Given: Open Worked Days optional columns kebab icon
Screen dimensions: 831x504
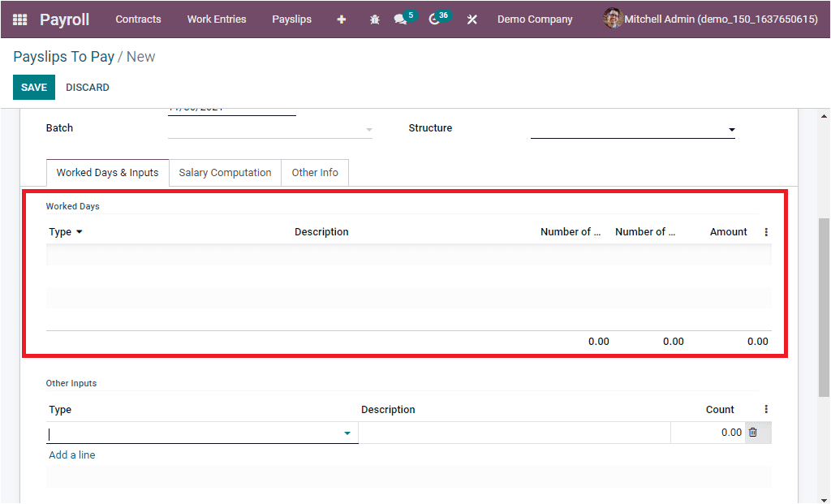Looking at the screenshot, I should point(765,231).
